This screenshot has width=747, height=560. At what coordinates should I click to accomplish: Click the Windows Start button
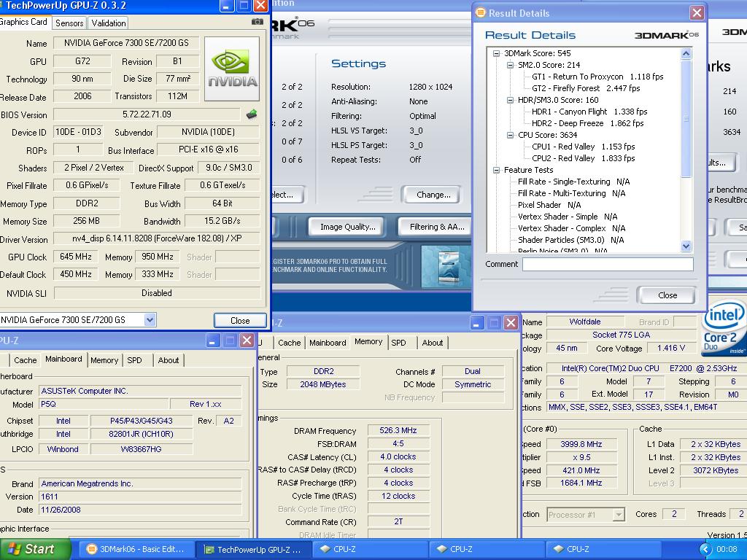34,549
